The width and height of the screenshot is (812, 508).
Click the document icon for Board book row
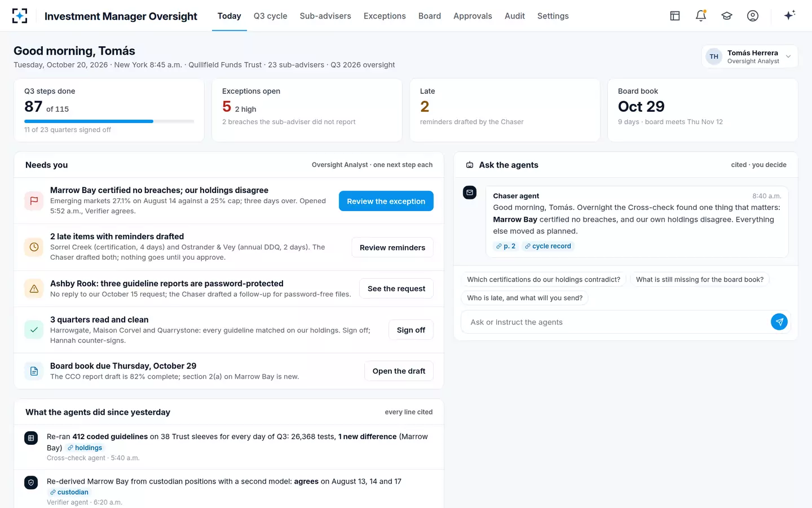pyautogui.click(x=34, y=371)
